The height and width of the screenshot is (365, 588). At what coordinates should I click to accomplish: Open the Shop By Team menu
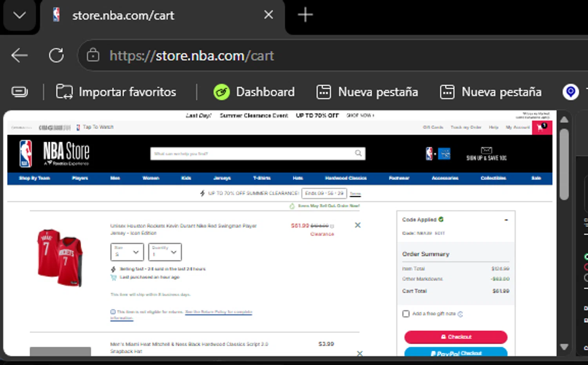tap(34, 178)
